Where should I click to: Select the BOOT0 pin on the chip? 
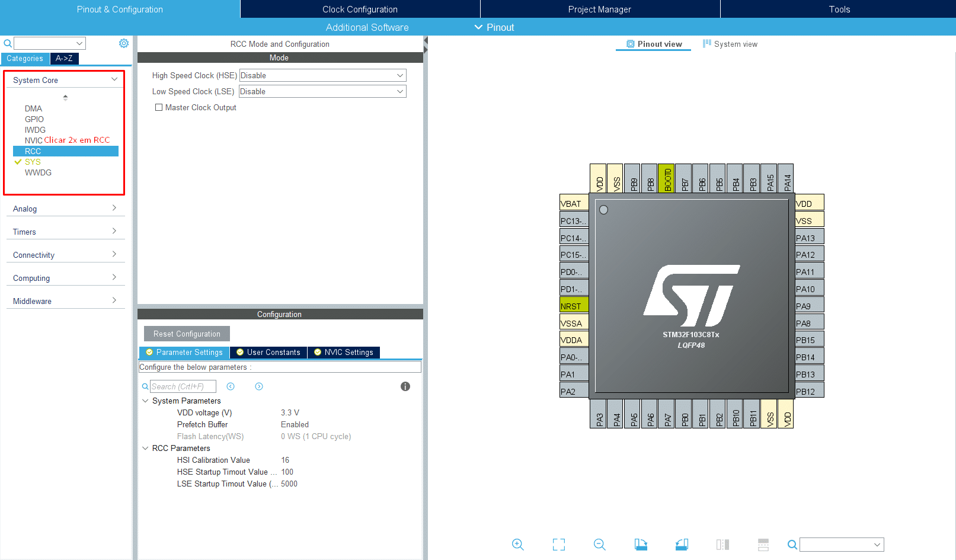click(x=667, y=178)
